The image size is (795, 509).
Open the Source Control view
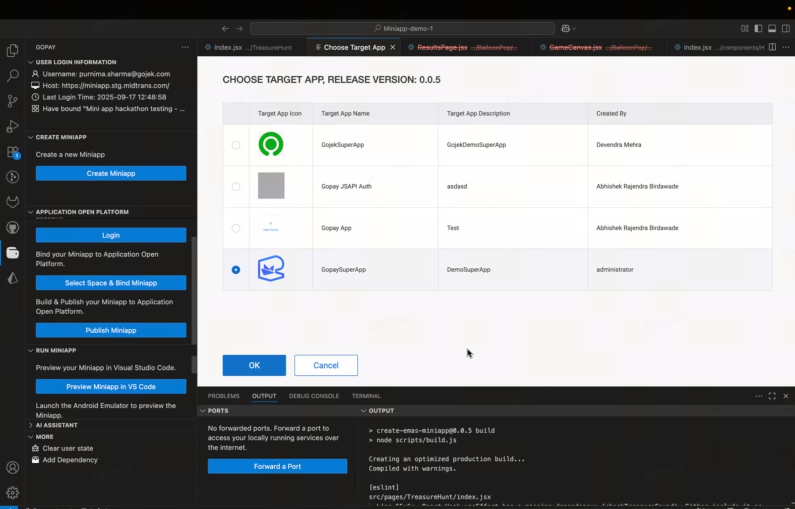tap(13, 101)
